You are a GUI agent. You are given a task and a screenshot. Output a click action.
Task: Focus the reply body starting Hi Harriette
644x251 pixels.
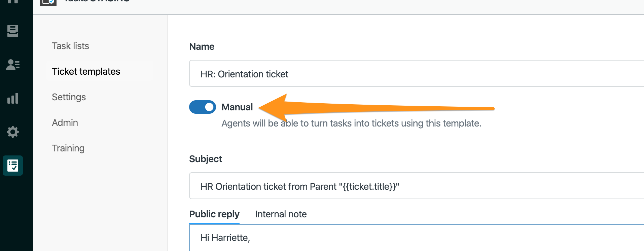417,238
